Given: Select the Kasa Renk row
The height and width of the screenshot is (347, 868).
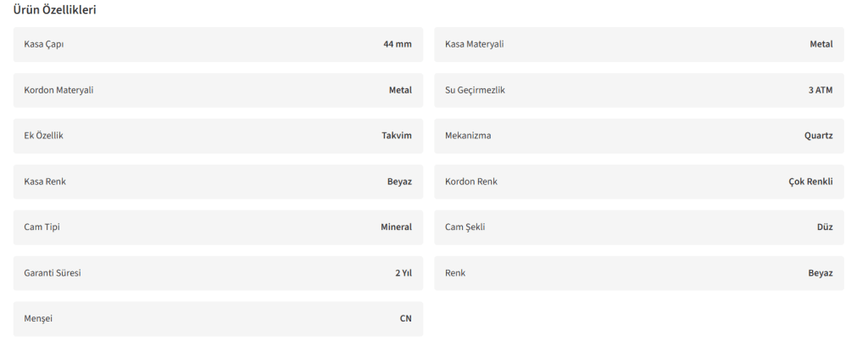Looking at the screenshot, I should pos(218,182).
